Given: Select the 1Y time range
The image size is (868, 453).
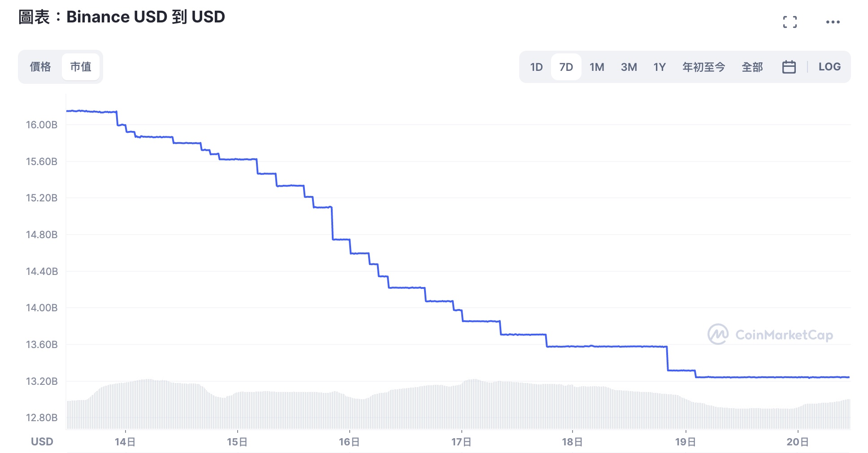Looking at the screenshot, I should (659, 67).
